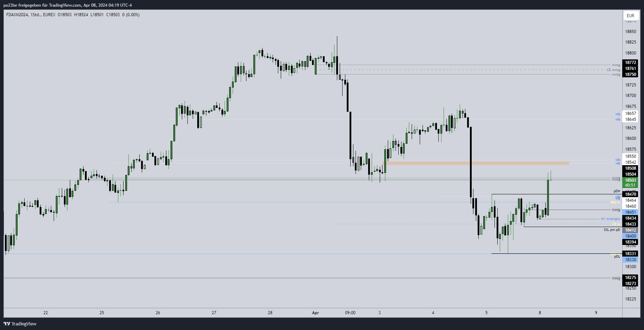Select the pDH level label
This screenshot has height=330, width=644.
tap(617, 191)
